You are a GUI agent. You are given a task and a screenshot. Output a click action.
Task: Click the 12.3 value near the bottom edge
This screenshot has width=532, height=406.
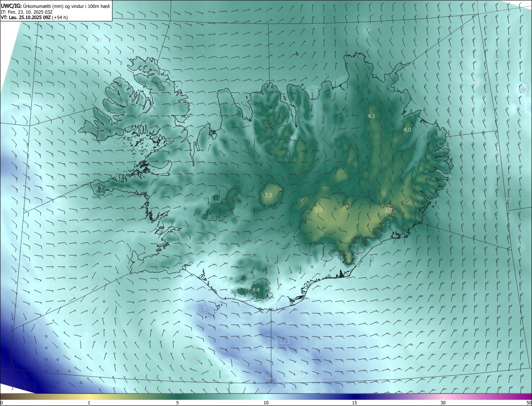pos(270,377)
